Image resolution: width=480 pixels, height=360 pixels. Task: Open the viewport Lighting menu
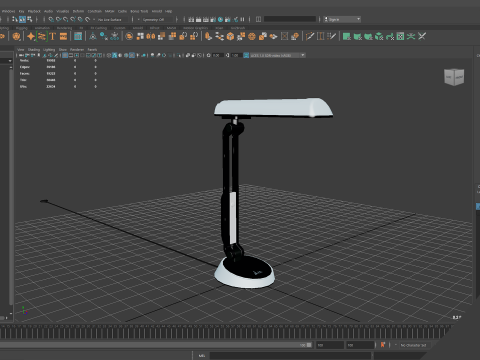click(49, 49)
